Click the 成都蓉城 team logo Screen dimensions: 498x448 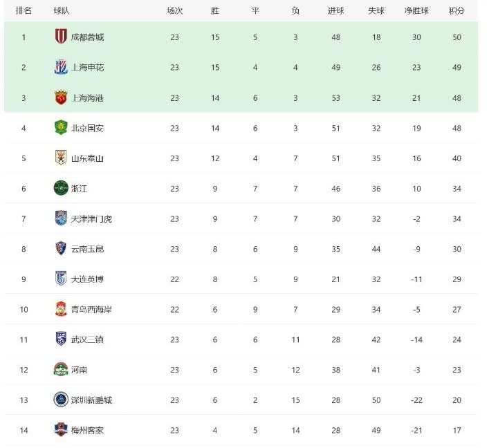point(61,37)
